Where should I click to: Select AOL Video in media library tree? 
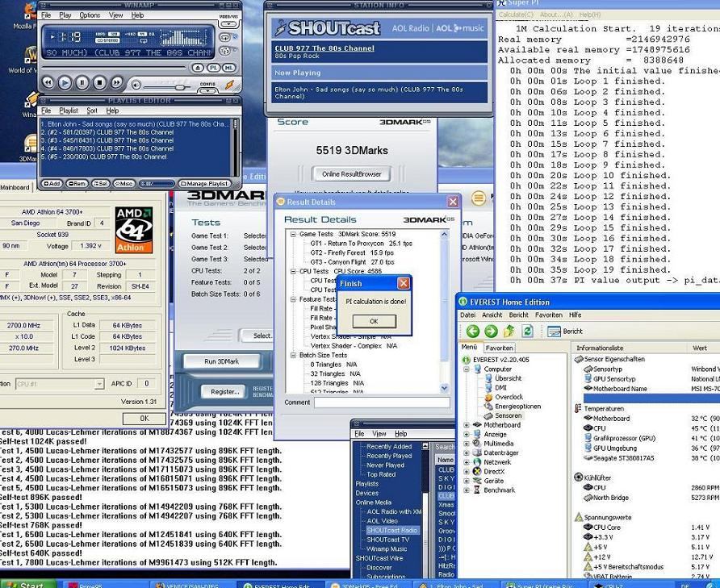[382, 521]
